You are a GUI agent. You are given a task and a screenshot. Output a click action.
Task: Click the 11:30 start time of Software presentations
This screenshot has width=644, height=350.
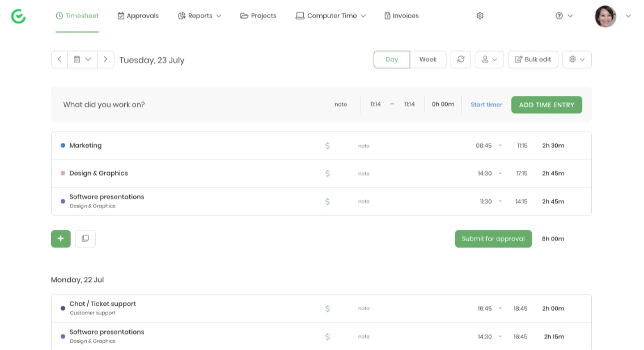tap(485, 201)
